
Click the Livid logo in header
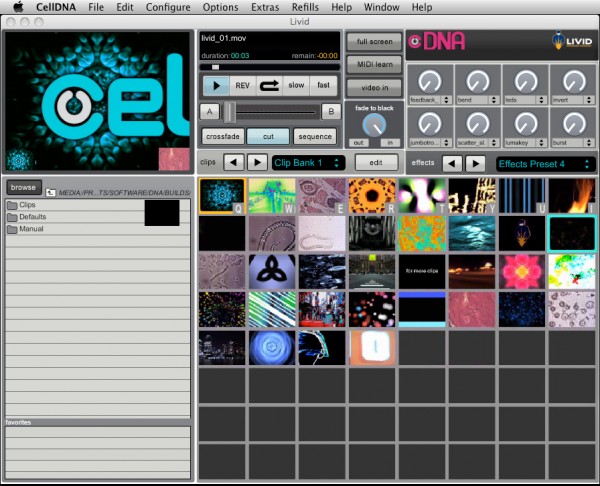[572, 41]
